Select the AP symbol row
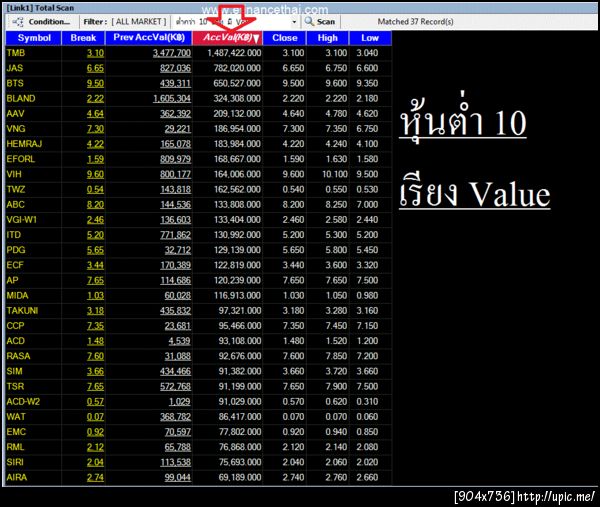The image size is (600, 507). pyautogui.click(x=199, y=280)
